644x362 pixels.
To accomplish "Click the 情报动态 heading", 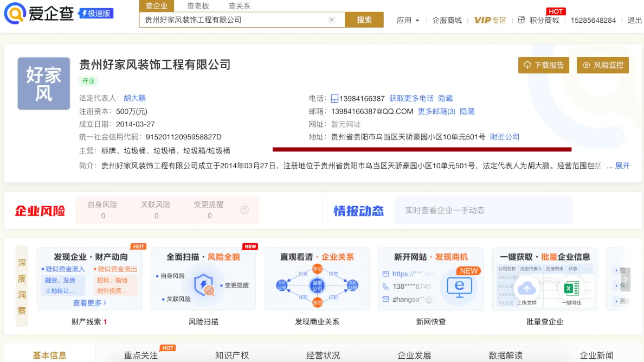I will tap(358, 211).
